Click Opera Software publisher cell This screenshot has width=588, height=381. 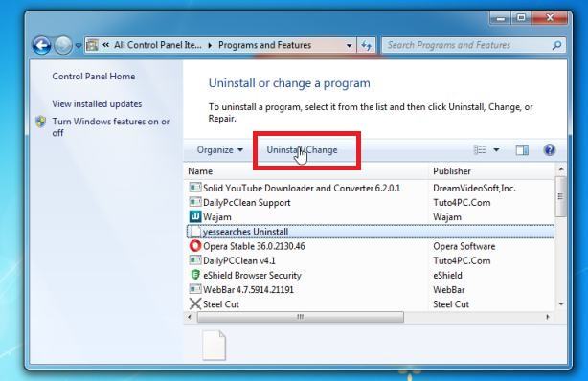pyautogui.click(x=464, y=246)
